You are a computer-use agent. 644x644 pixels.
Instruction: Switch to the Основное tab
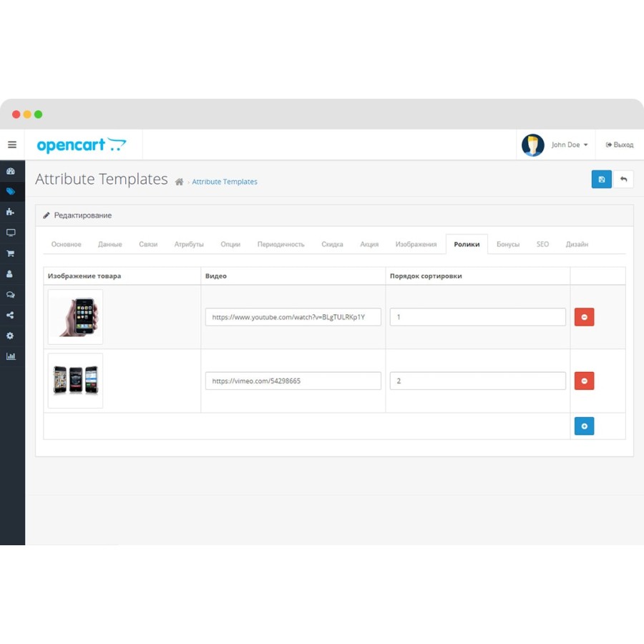[x=66, y=245]
